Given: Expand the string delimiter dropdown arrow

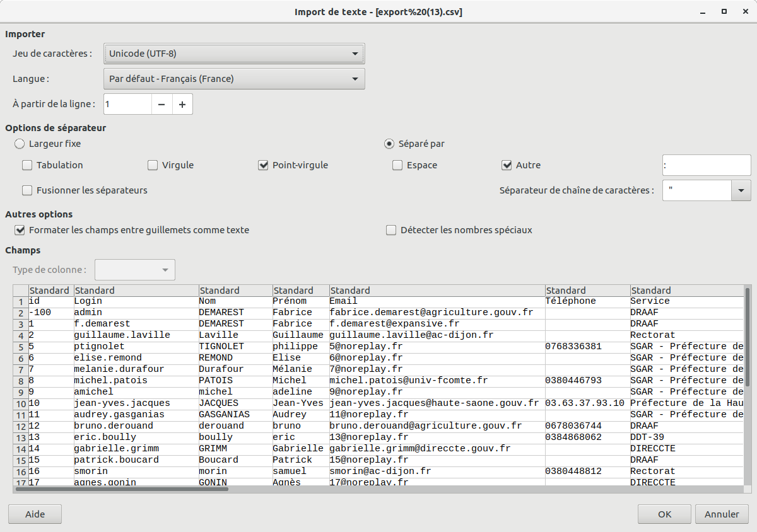Looking at the screenshot, I should [741, 190].
